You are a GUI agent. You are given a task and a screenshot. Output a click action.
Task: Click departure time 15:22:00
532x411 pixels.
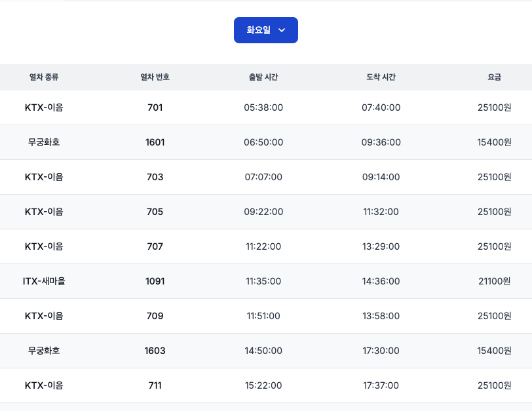point(263,385)
